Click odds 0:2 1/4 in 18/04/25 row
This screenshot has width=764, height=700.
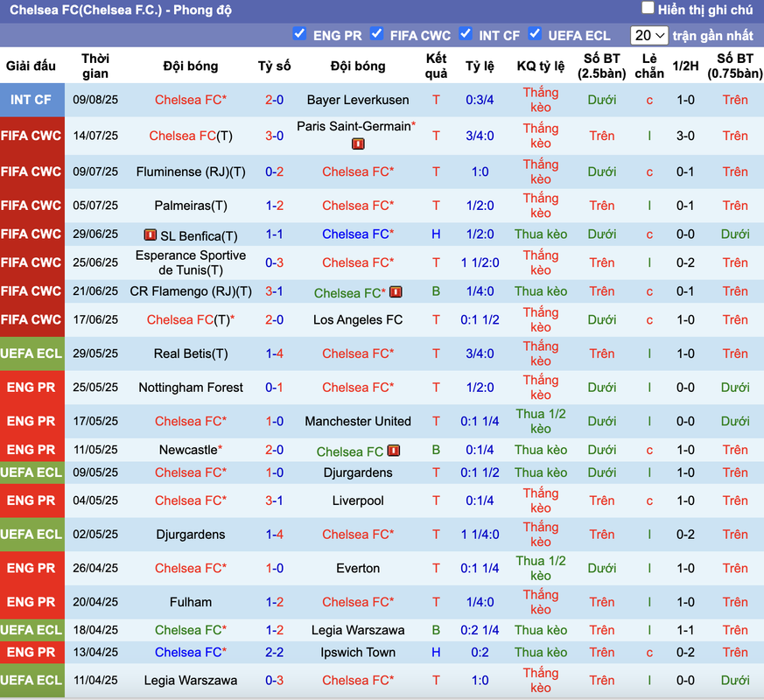pyautogui.click(x=480, y=630)
